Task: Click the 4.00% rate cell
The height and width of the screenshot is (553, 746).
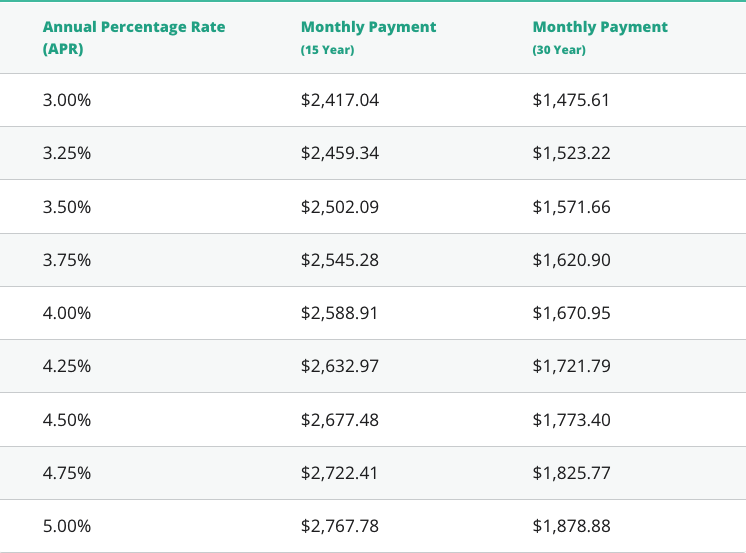Action: (x=67, y=313)
